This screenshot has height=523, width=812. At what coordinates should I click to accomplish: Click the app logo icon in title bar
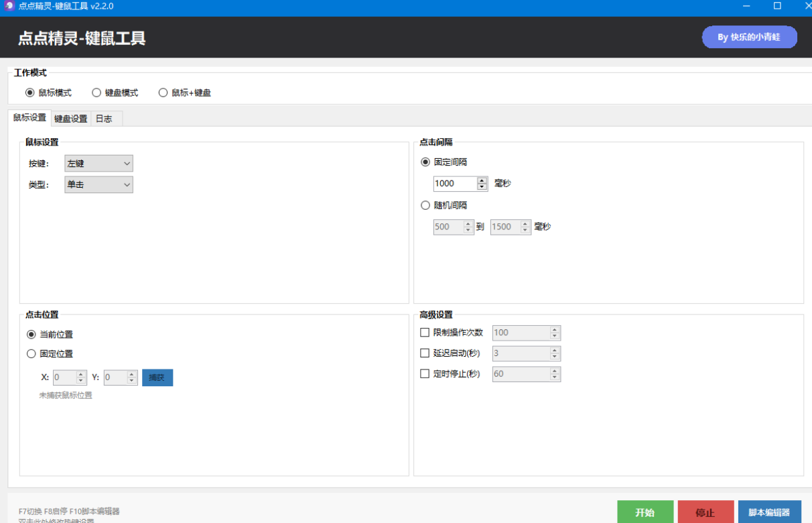[x=9, y=6]
